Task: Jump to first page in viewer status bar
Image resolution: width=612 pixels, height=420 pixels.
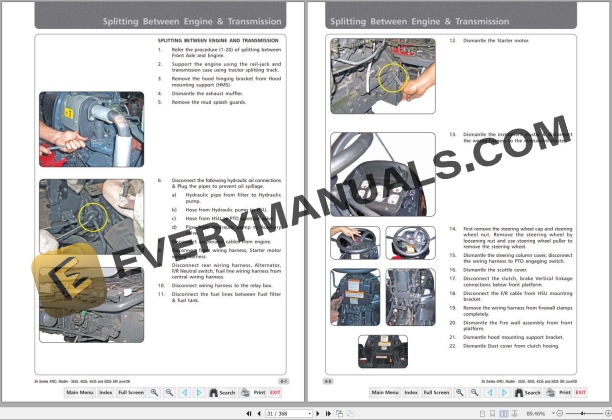Action: pyautogui.click(x=248, y=412)
